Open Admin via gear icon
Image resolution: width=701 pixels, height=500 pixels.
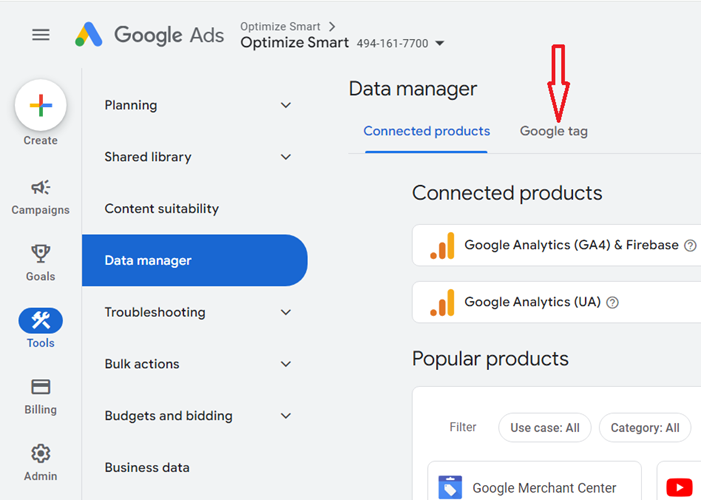tap(41, 453)
